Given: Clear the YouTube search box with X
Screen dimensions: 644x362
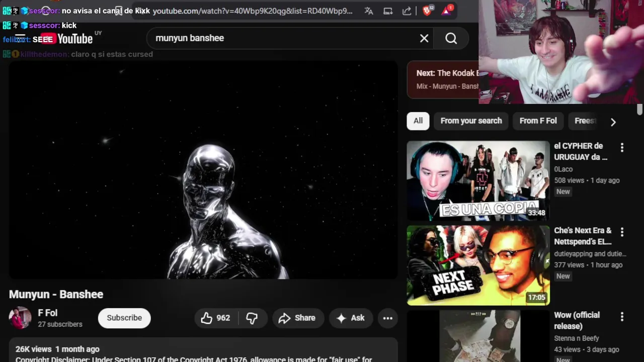Looking at the screenshot, I should pos(424,38).
